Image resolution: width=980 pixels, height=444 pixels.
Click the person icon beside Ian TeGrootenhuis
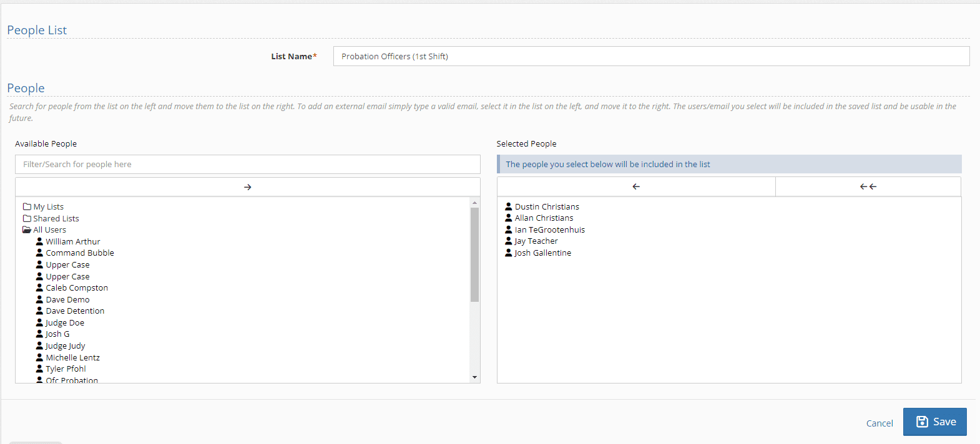[509, 229]
